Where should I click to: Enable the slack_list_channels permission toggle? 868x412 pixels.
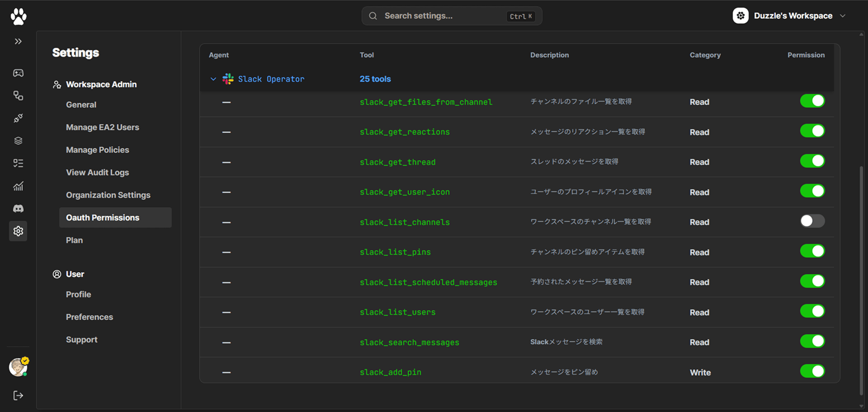812,221
